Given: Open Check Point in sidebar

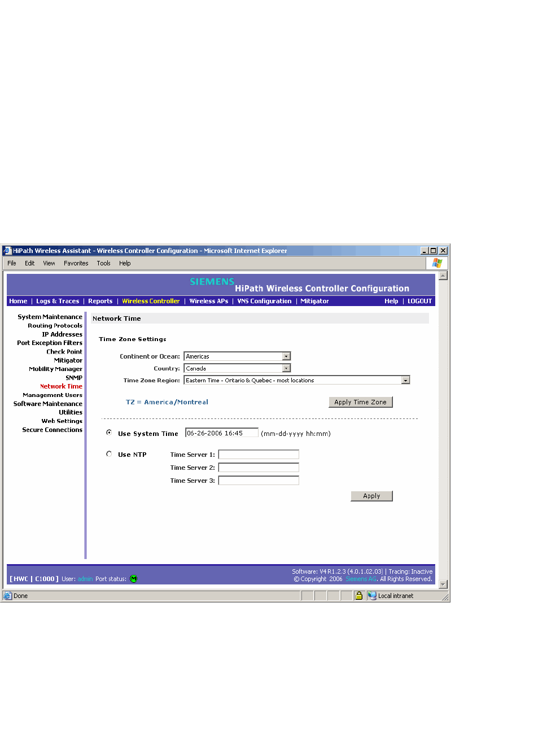Looking at the screenshot, I should 64,352.
